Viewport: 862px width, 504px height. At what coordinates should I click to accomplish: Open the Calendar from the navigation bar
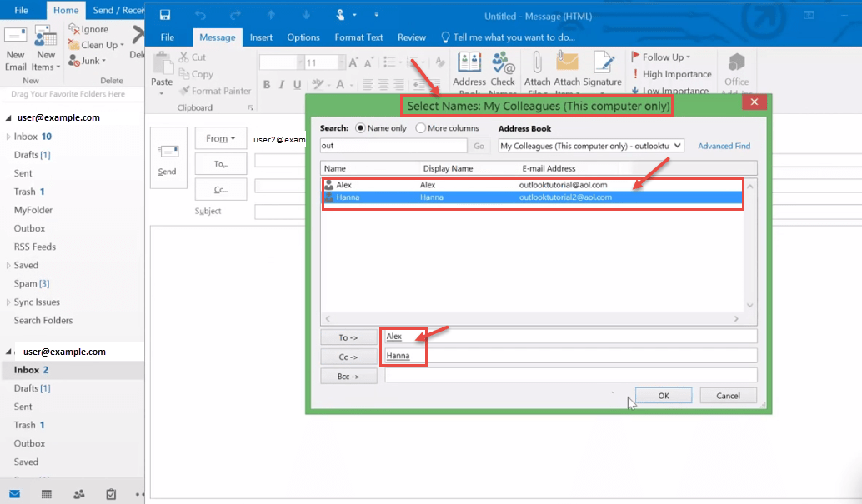pyautogui.click(x=46, y=494)
